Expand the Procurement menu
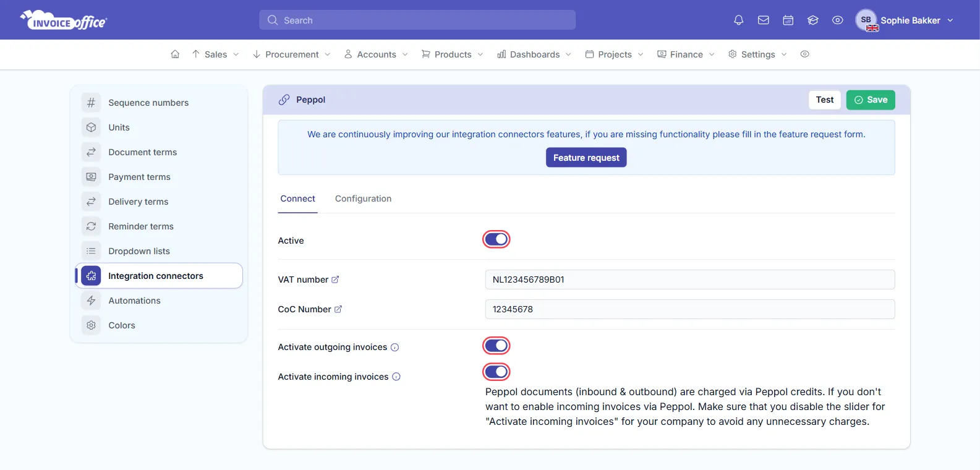Image resolution: width=980 pixels, height=470 pixels. point(291,54)
